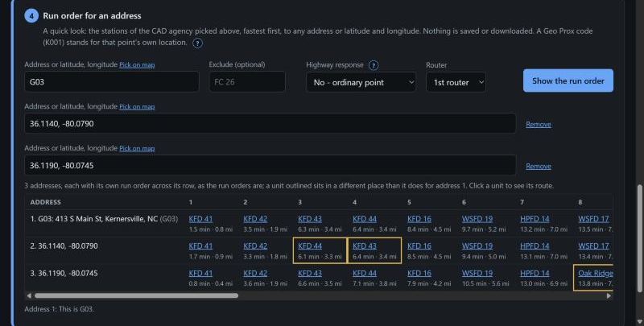The image size is (644, 326).
Task: Click left arrow of horizontal table scrollbar
Action: point(29,295)
